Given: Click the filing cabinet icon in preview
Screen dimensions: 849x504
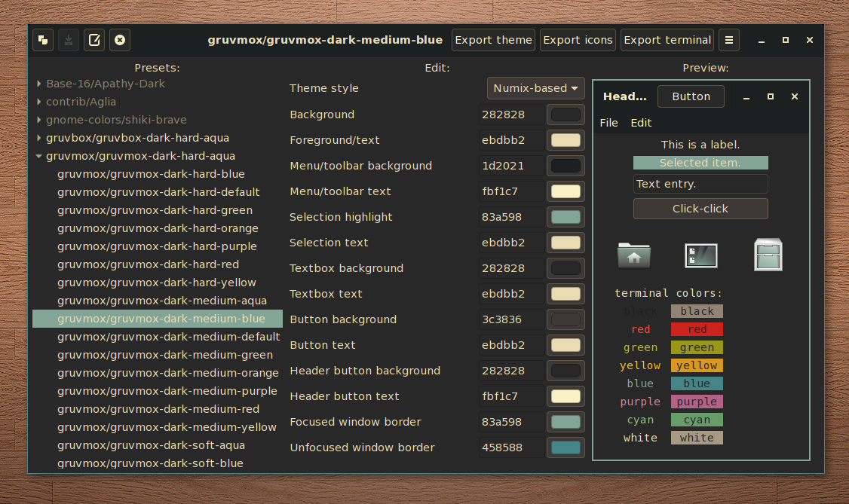Looking at the screenshot, I should click(x=768, y=254).
